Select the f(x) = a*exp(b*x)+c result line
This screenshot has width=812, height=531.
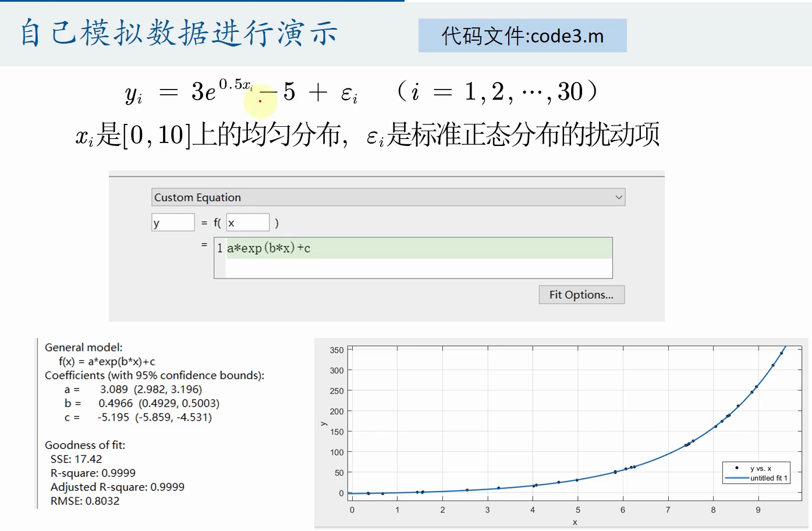(x=107, y=361)
